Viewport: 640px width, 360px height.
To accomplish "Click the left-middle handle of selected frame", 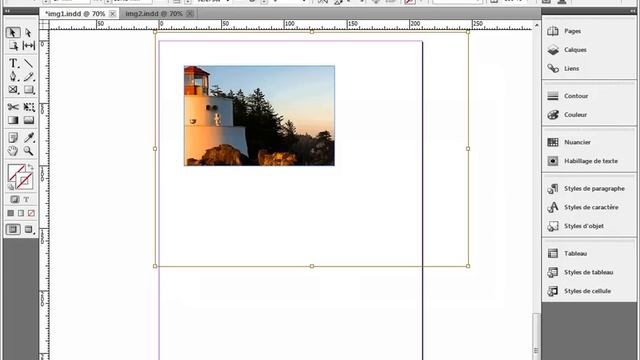I will click(155, 149).
